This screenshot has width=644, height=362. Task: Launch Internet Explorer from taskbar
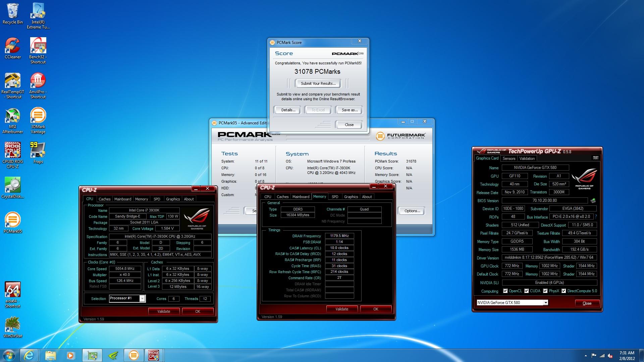(29, 355)
